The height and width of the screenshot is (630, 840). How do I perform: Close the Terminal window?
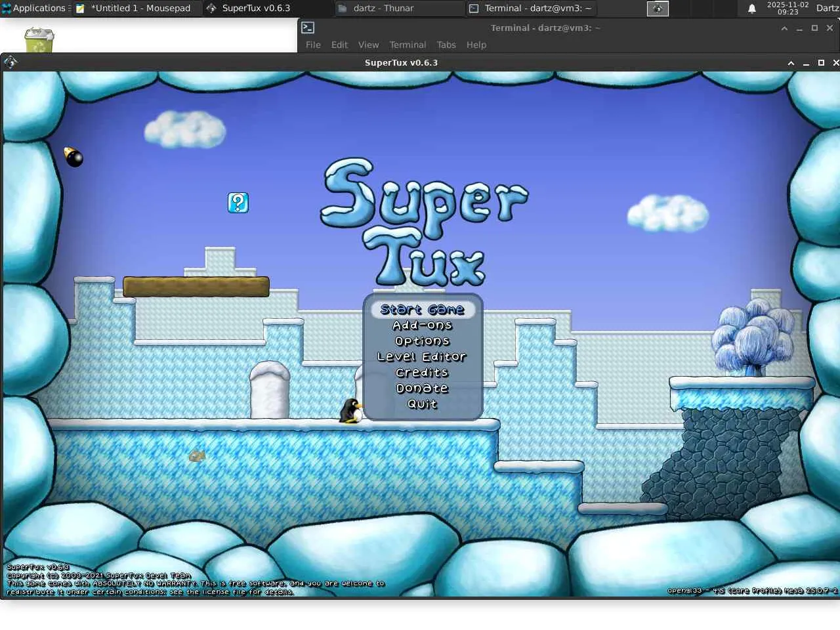click(x=829, y=28)
